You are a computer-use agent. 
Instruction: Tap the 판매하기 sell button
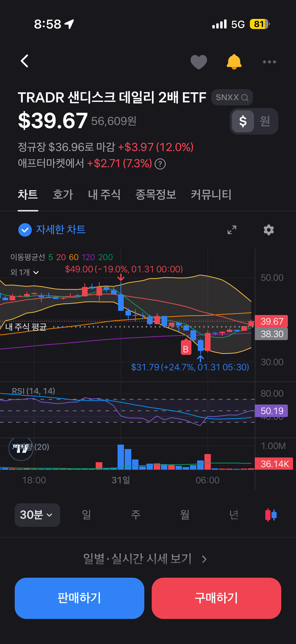click(80, 598)
